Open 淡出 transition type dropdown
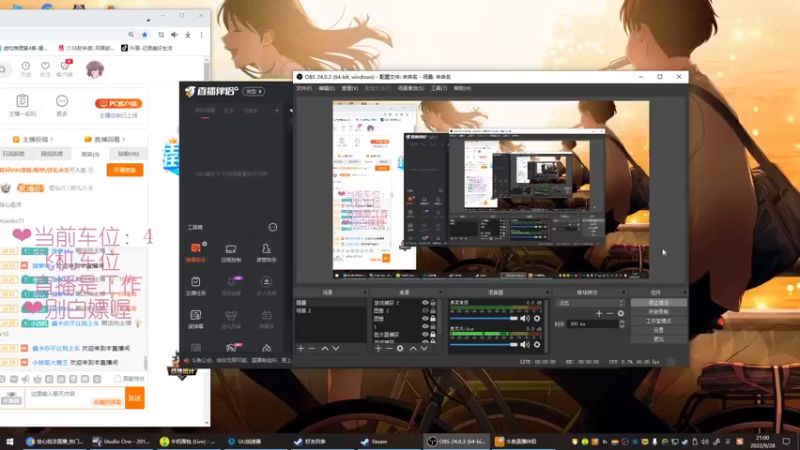800x450 pixels. 590,303
